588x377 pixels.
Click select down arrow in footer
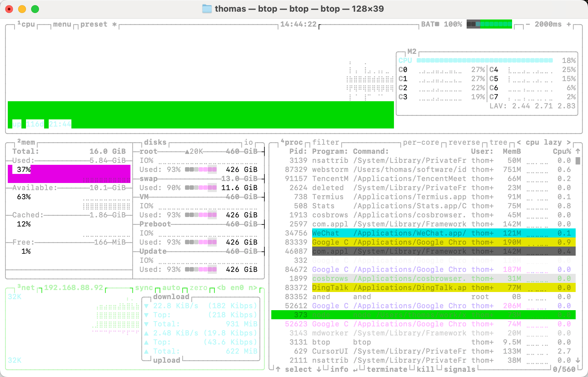tap(319, 370)
